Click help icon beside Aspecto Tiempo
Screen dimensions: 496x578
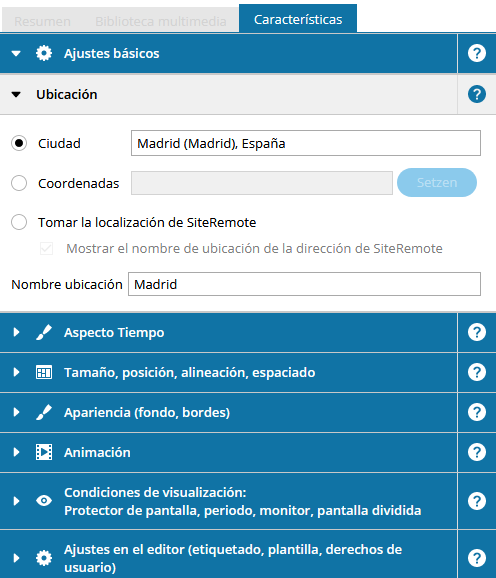476,332
